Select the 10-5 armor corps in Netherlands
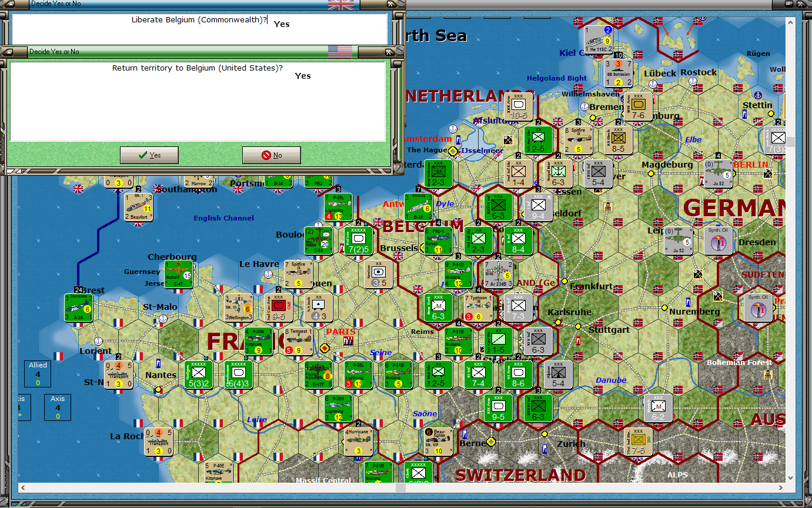The height and width of the screenshot is (508, 812). coord(519,106)
